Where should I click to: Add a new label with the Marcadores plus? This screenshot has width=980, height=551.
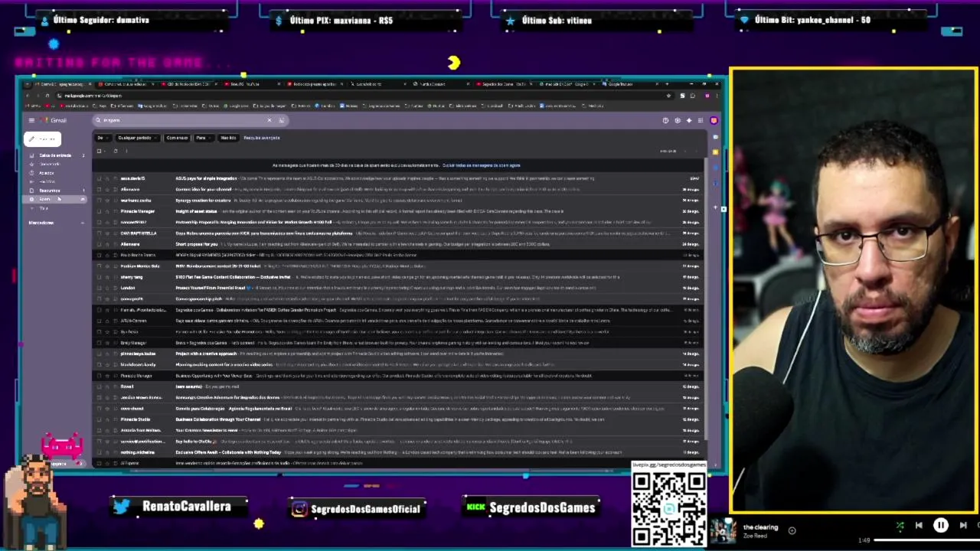82,223
